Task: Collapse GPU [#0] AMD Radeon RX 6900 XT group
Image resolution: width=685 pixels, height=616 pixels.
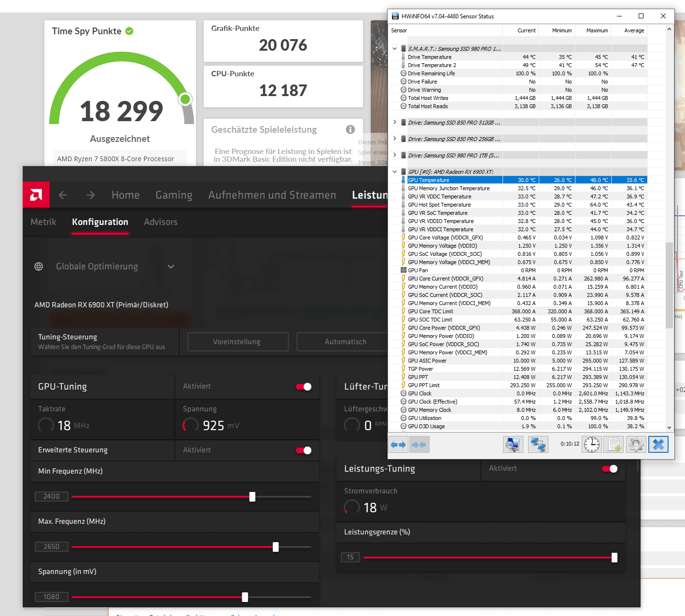Action: click(395, 172)
